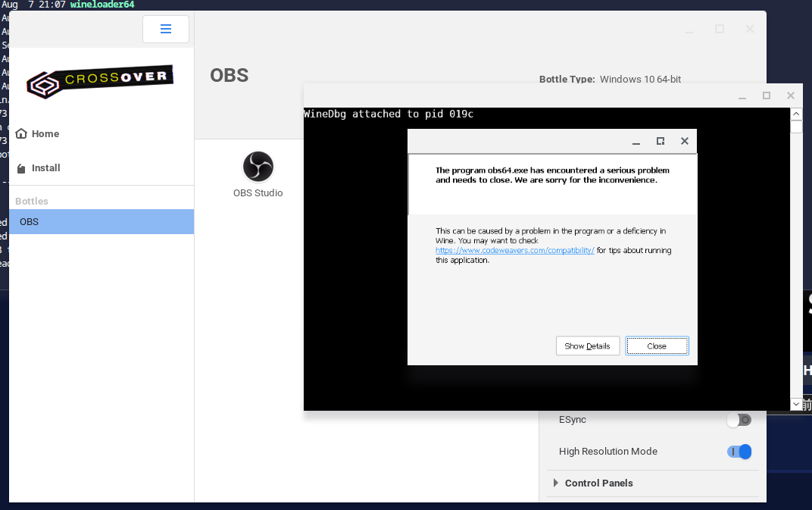
Task: Minimize the CrossOver window
Action: click(x=689, y=30)
